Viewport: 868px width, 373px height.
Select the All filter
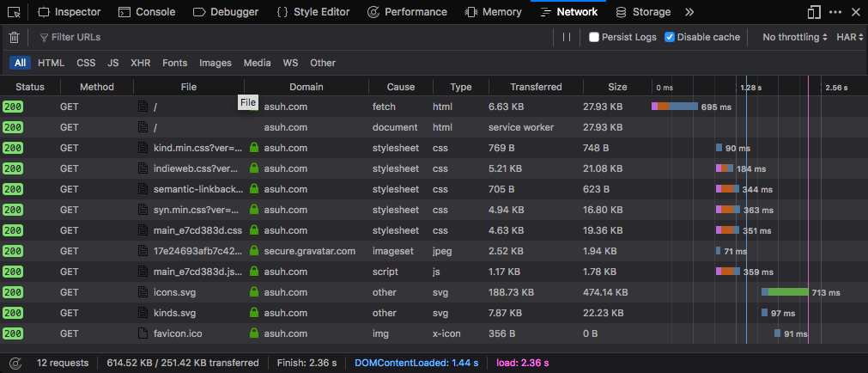point(20,63)
